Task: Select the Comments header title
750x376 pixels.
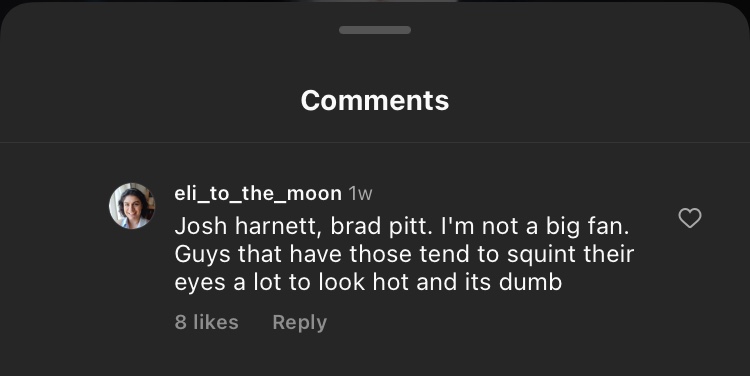Action: 375,100
